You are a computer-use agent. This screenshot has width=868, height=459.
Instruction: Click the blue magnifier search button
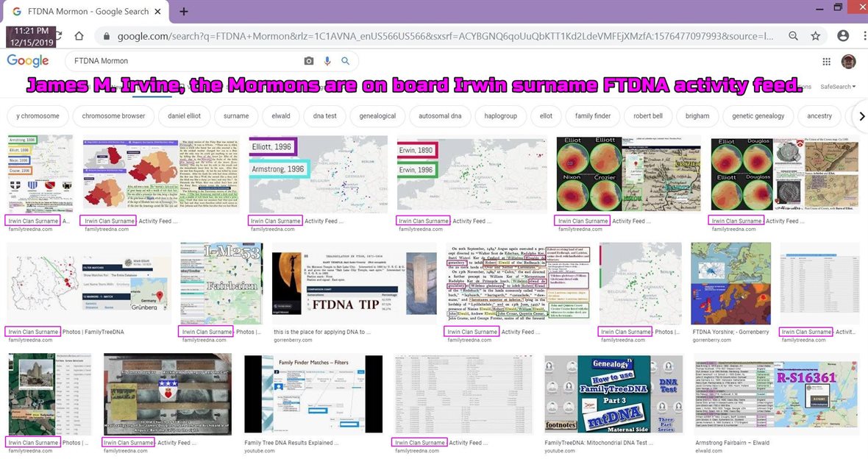(x=345, y=61)
